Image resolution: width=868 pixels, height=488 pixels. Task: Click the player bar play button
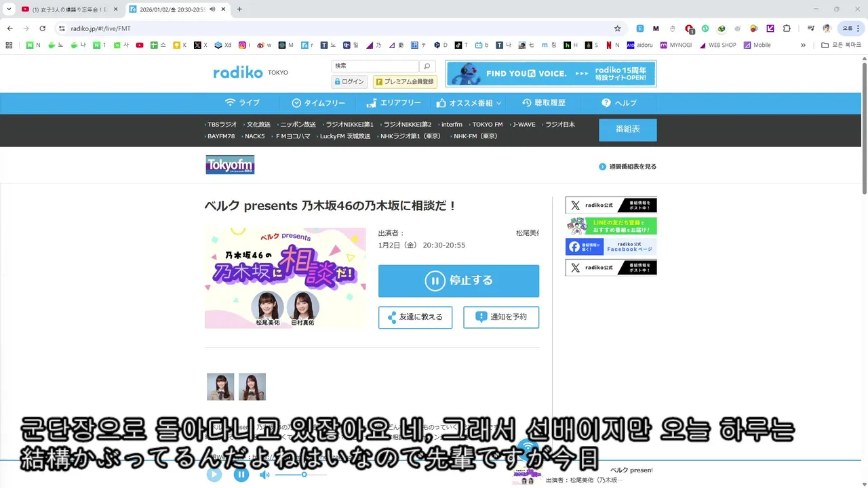point(214,474)
